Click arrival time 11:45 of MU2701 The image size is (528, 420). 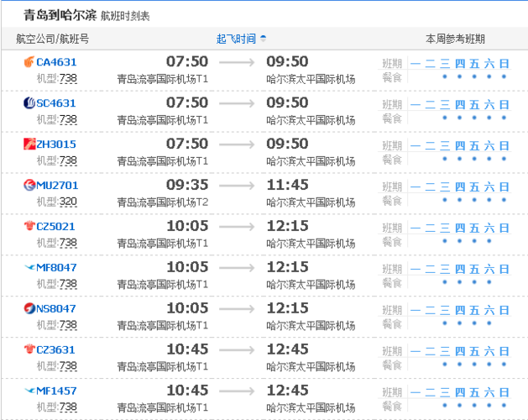pos(287,185)
